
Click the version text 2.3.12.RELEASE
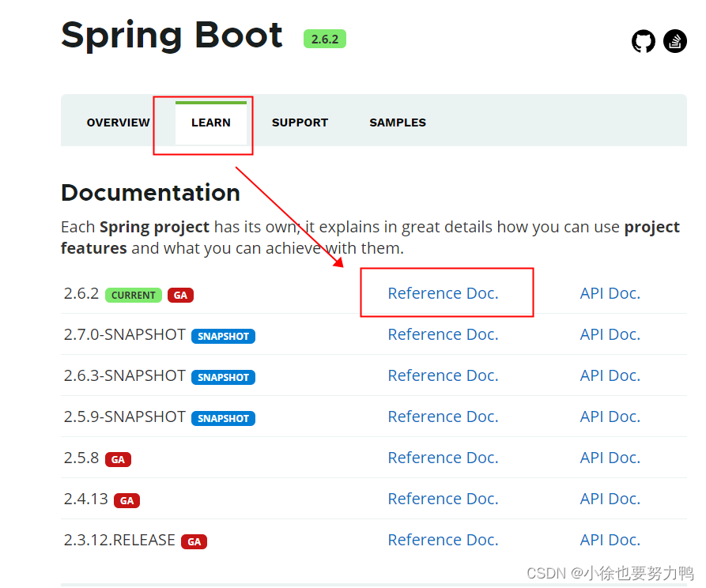(119, 540)
